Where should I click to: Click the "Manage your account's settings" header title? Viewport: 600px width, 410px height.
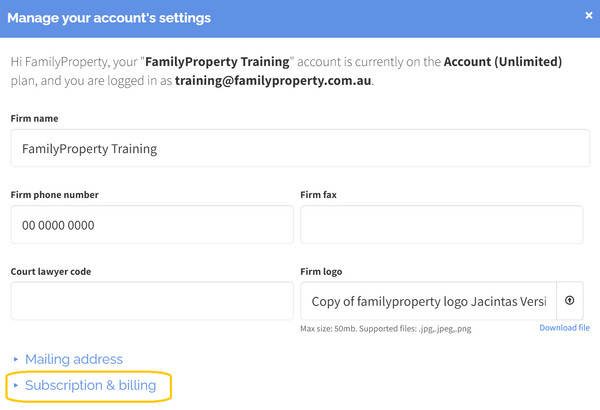(109, 17)
